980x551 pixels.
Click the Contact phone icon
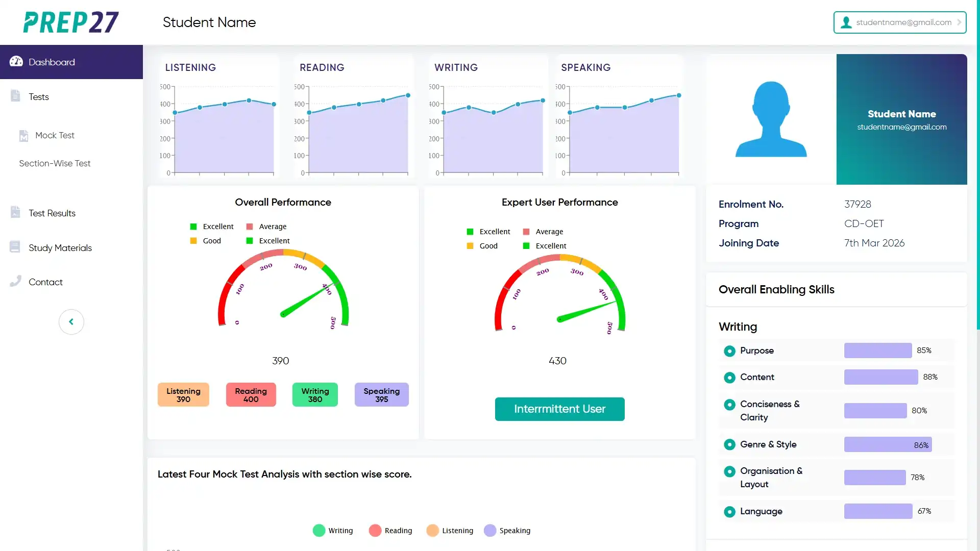(15, 281)
